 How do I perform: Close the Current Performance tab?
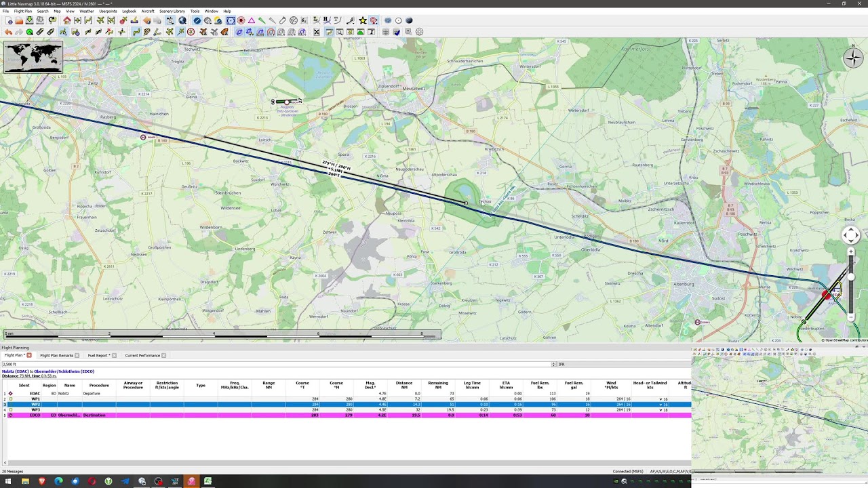pyautogui.click(x=163, y=355)
